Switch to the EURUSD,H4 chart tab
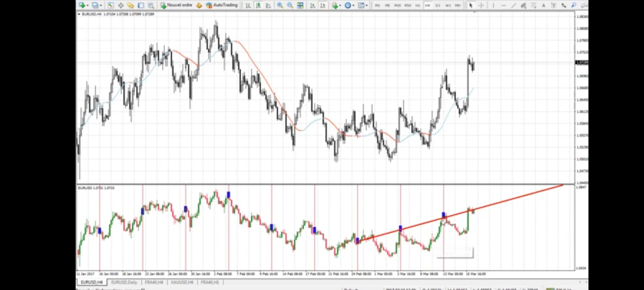 pyautogui.click(x=92, y=282)
